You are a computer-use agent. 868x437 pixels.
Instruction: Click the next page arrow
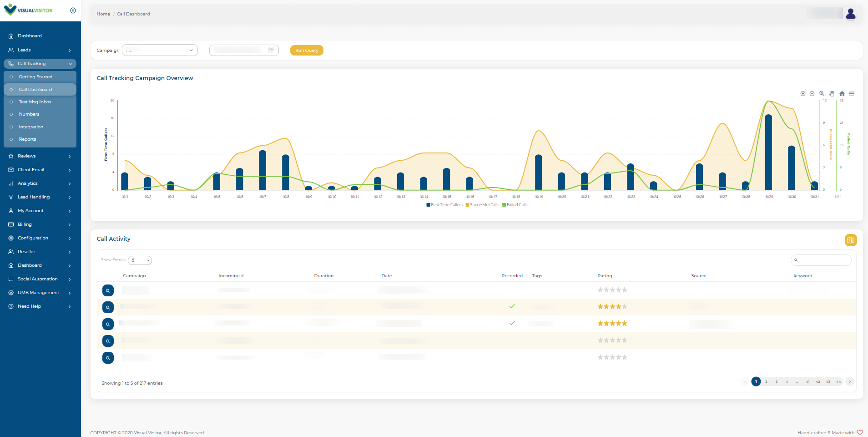(x=849, y=381)
